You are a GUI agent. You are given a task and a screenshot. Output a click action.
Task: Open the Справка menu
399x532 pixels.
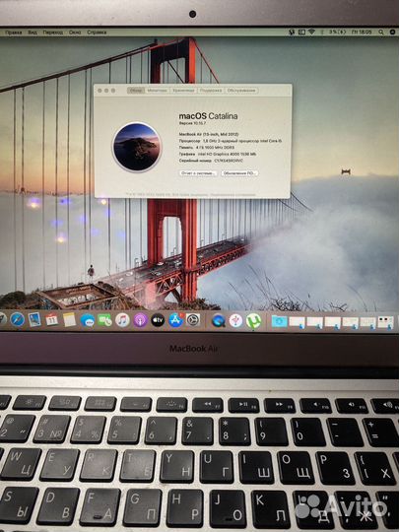[97, 33]
